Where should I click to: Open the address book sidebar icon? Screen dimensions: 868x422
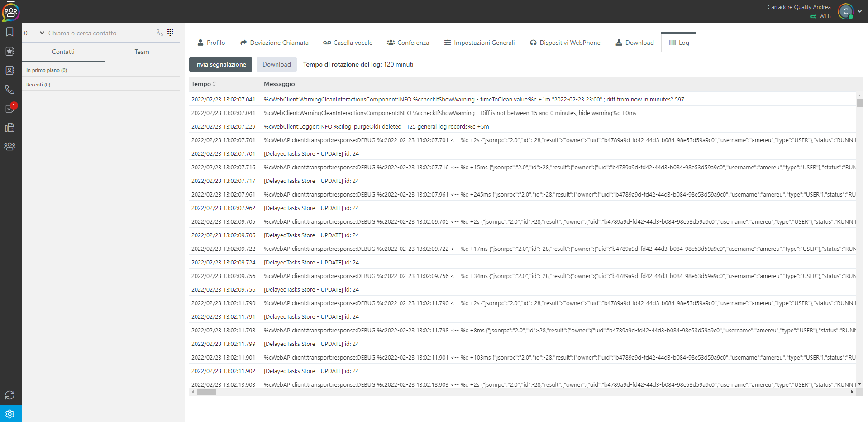(10, 70)
